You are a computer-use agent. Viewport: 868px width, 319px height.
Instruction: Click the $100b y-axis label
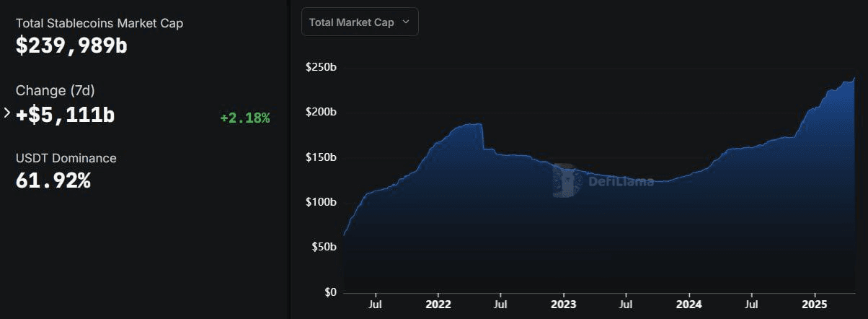point(322,202)
